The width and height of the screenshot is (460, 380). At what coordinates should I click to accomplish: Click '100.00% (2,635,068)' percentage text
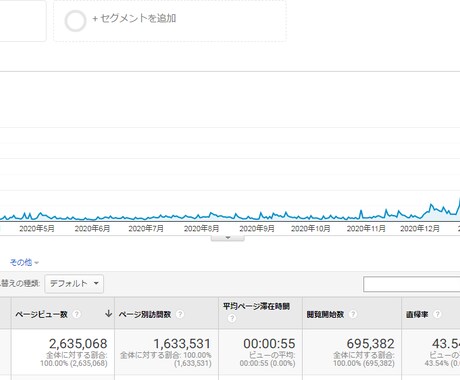point(74,363)
